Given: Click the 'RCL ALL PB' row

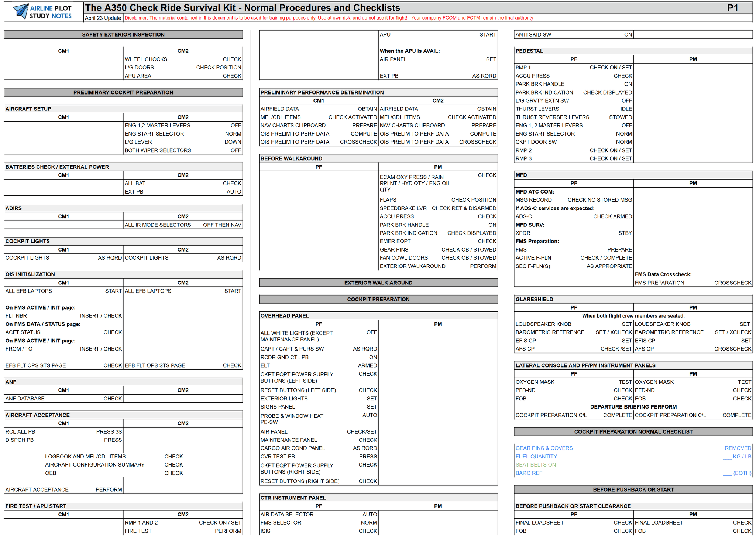Looking at the screenshot, I should [64, 431].
